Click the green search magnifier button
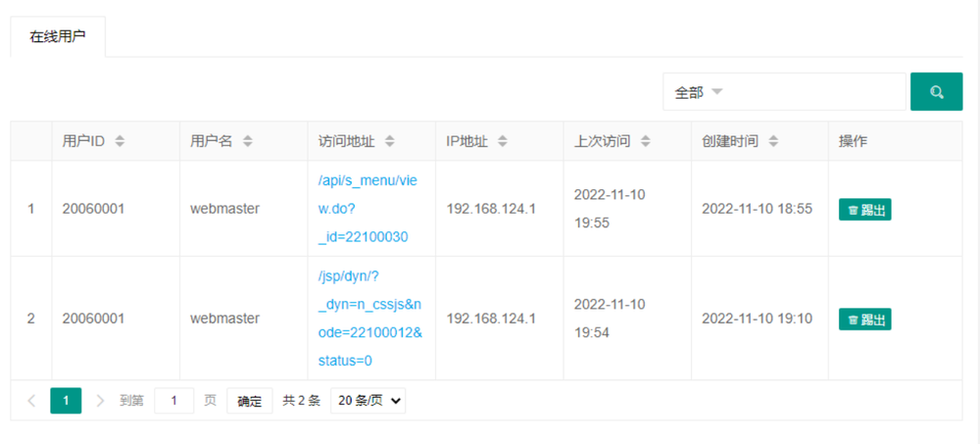Image resolution: width=980 pixels, height=444 pixels. (936, 92)
